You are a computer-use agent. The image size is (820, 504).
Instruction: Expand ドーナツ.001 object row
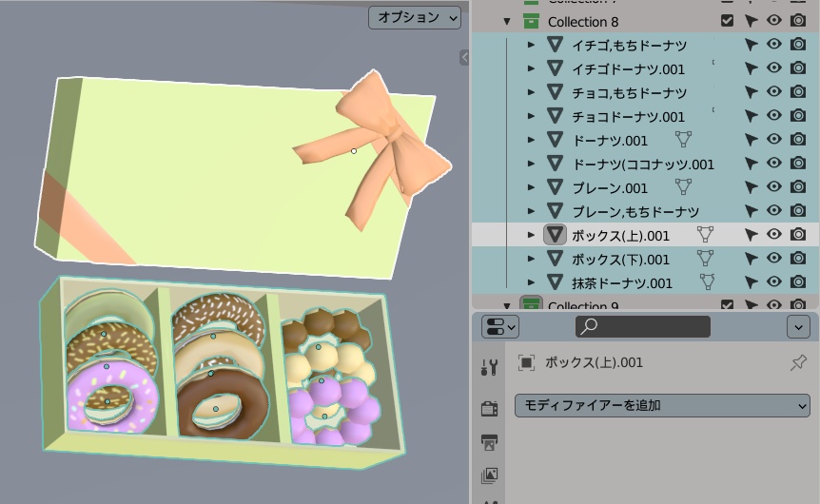click(x=531, y=140)
